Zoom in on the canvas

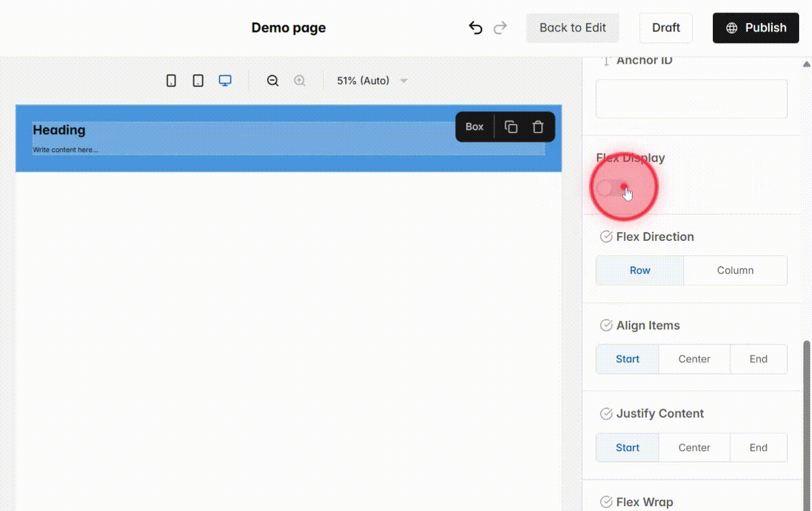pos(299,81)
